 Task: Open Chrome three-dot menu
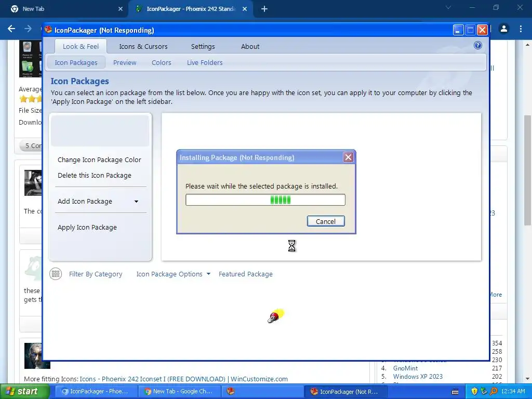(x=521, y=29)
